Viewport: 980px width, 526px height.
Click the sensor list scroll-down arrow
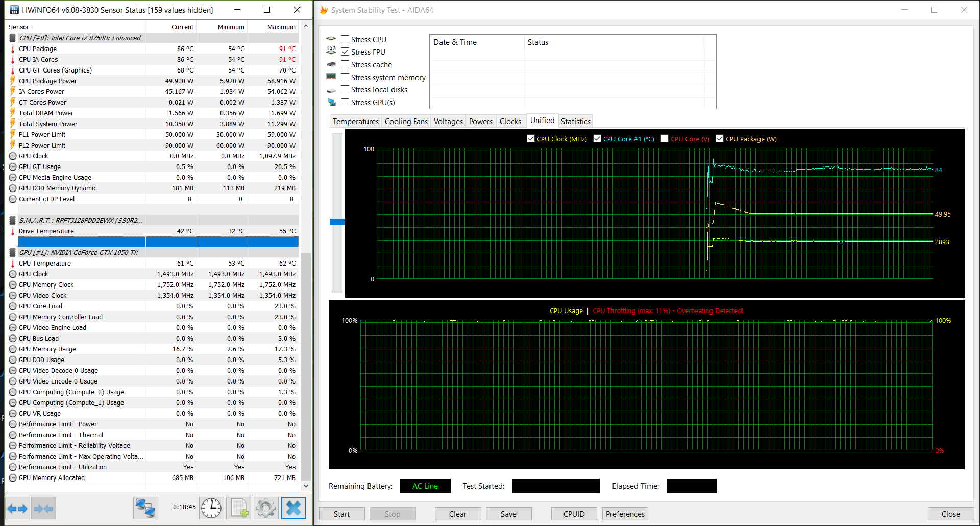(306, 486)
